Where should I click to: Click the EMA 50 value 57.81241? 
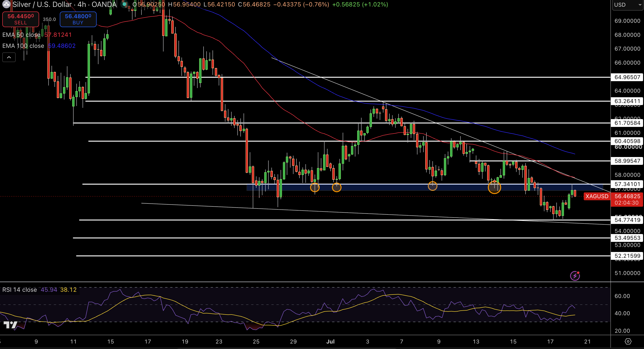[58, 35]
